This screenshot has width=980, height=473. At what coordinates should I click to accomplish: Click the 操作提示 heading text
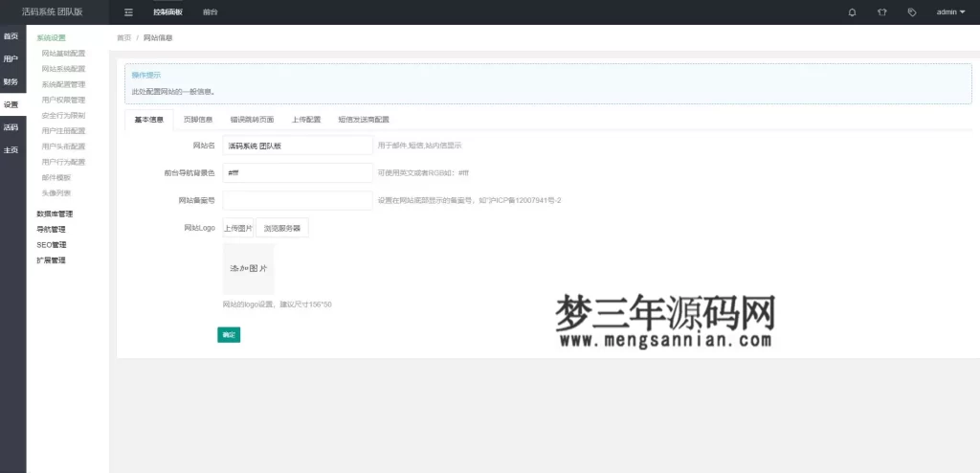(145, 75)
